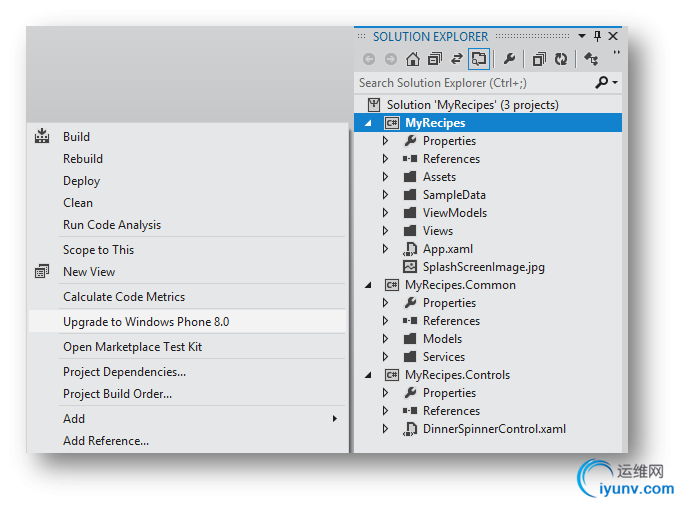Click the C# icon of MyRecipes project
Viewport: 680px width, 505px height.
click(x=392, y=123)
